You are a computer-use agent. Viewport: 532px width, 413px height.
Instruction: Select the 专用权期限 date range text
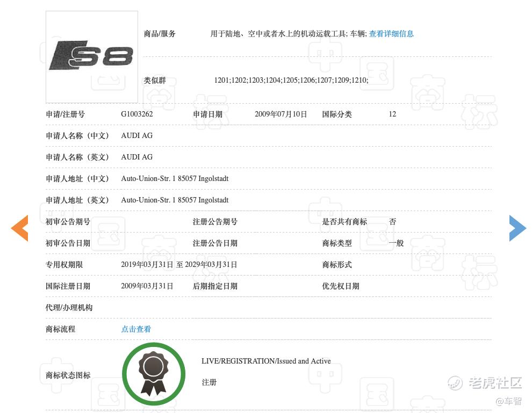[179, 265]
